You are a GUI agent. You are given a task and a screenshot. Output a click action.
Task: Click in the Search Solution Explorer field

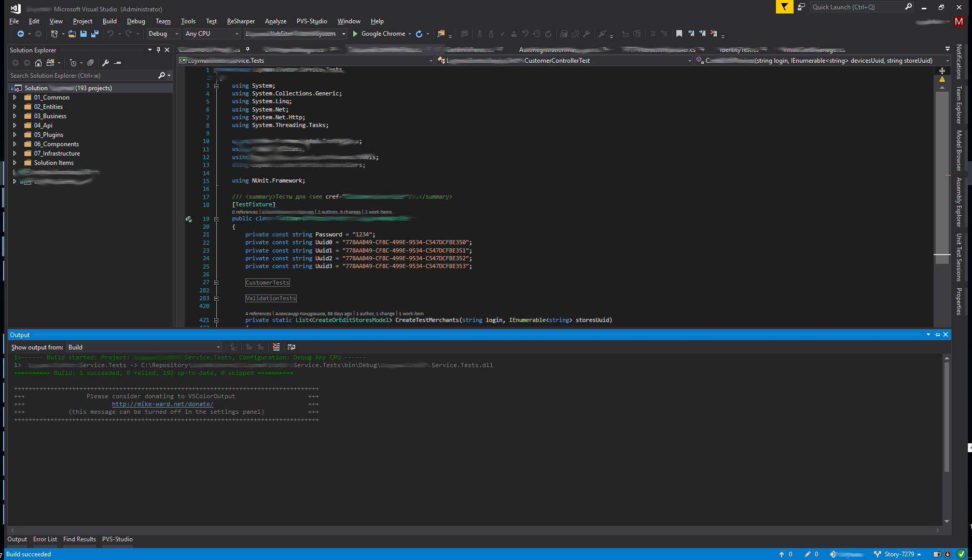(x=83, y=76)
